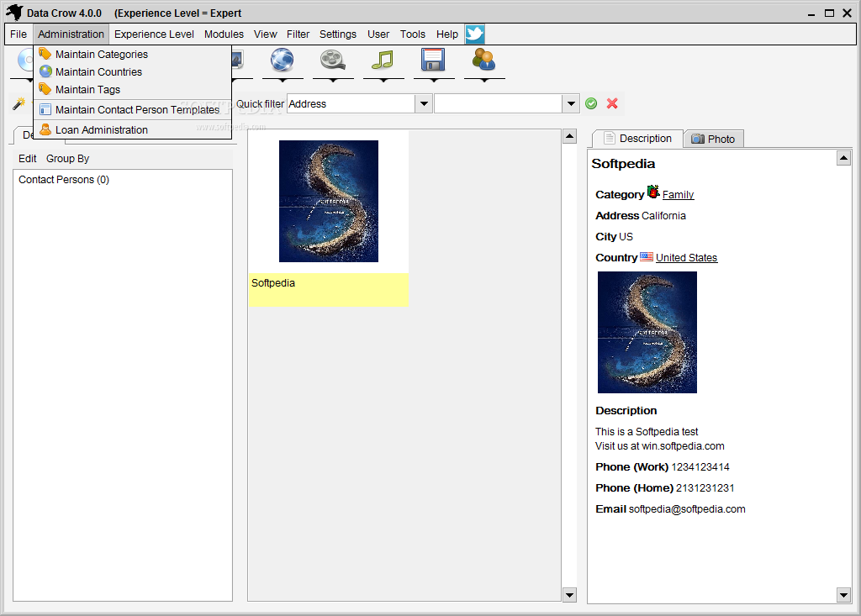Expand arrow under the music note icon

[x=383, y=80]
